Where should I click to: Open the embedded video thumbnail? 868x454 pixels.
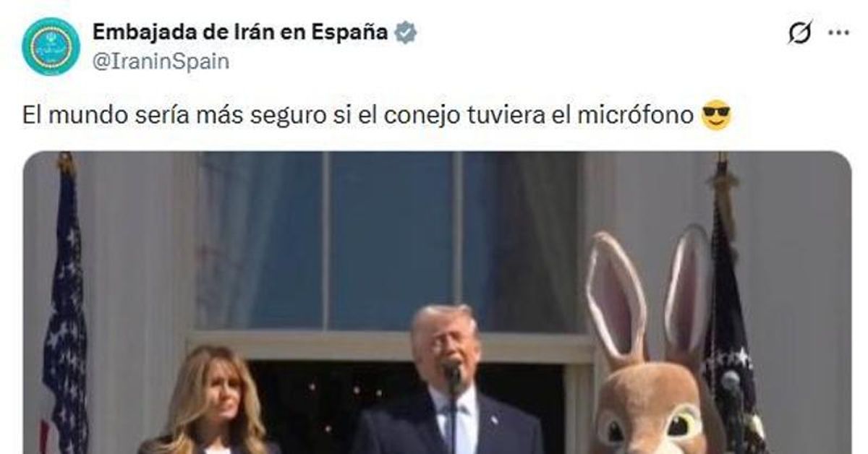tap(437, 302)
